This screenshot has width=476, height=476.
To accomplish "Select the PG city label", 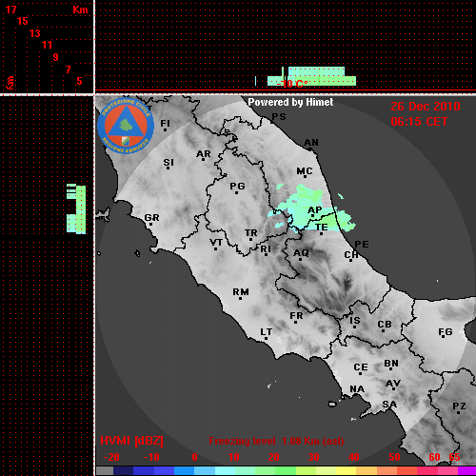I will coord(237,186).
